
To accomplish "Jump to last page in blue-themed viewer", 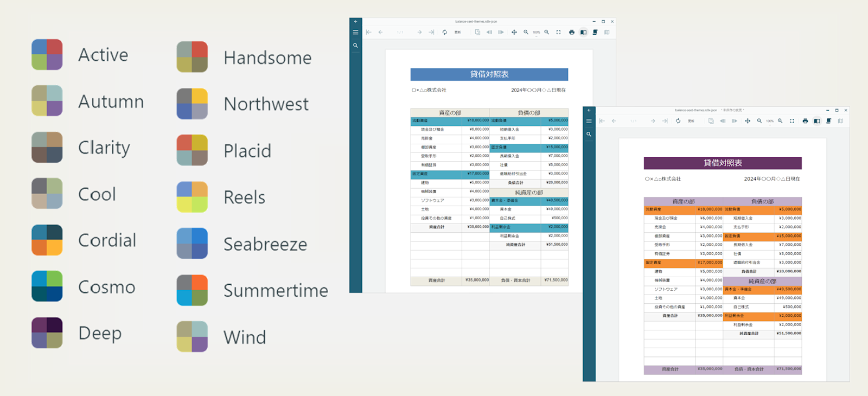I will coord(431,33).
